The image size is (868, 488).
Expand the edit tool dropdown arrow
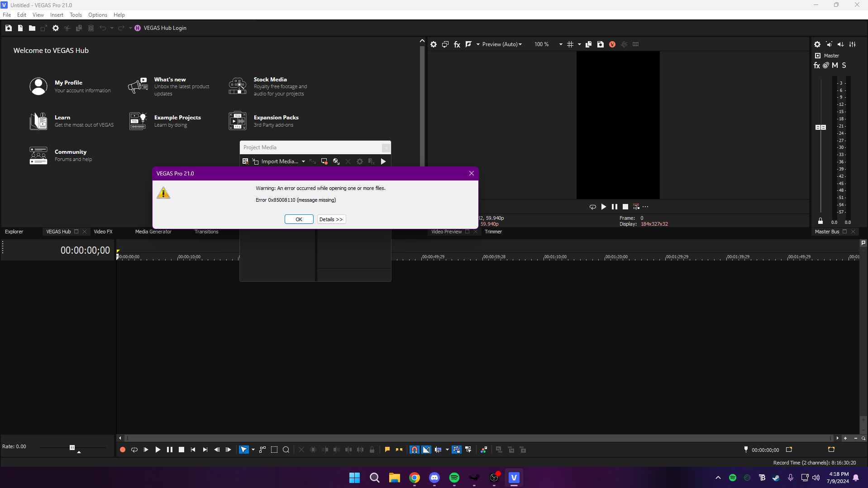point(253,450)
